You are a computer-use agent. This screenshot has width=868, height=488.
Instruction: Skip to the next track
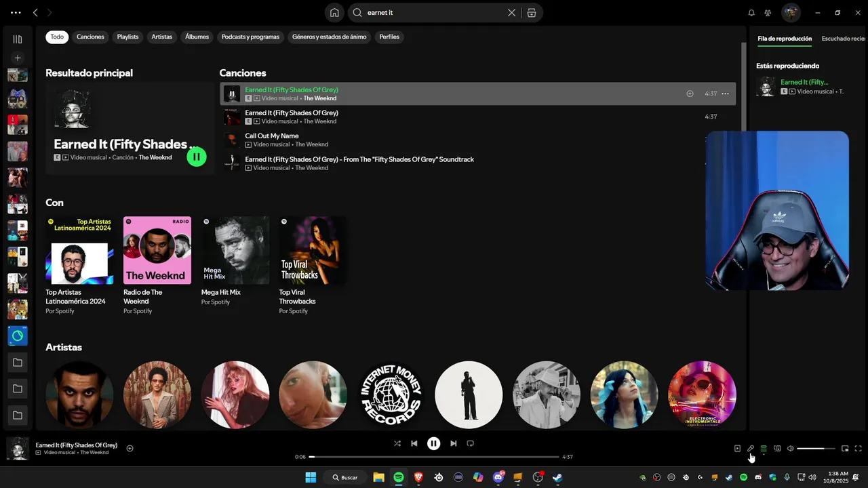pos(454,443)
